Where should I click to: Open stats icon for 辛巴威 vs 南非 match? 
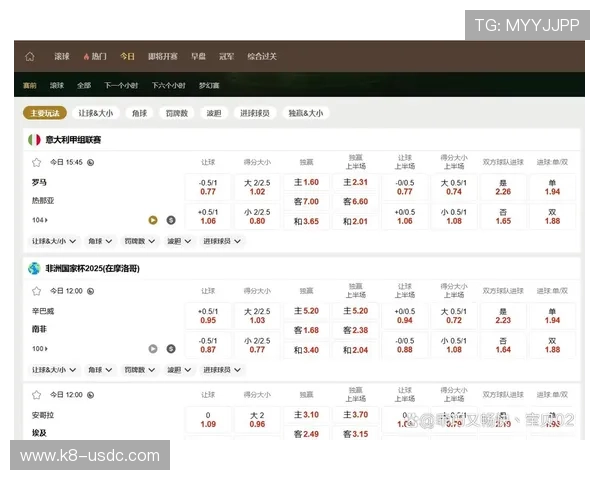pyautogui.click(x=171, y=349)
